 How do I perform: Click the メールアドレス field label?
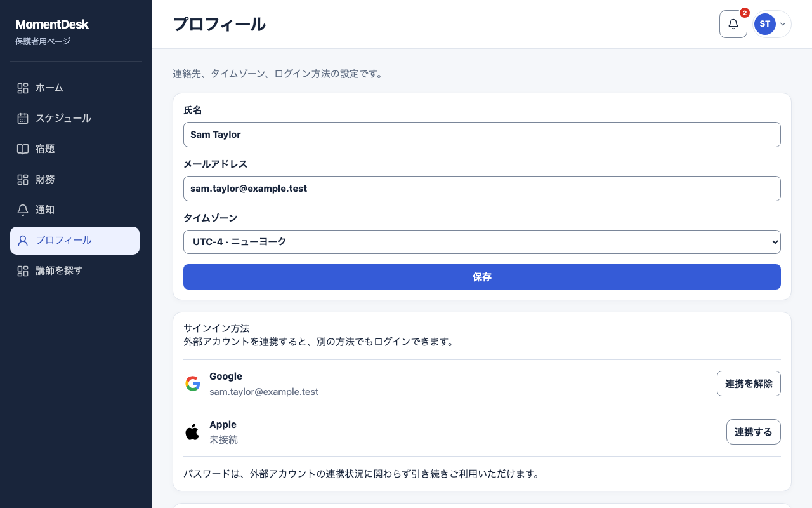[x=215, y=164]
